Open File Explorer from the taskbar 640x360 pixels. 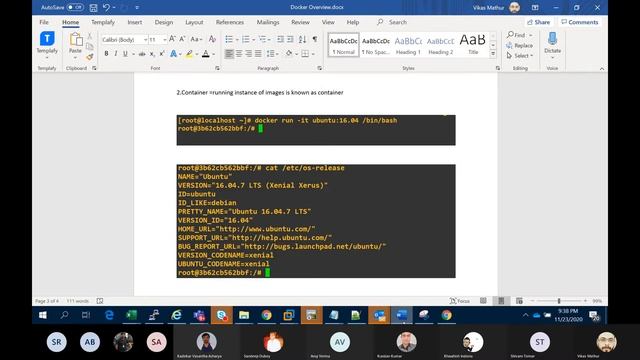[x=244, y=315]
